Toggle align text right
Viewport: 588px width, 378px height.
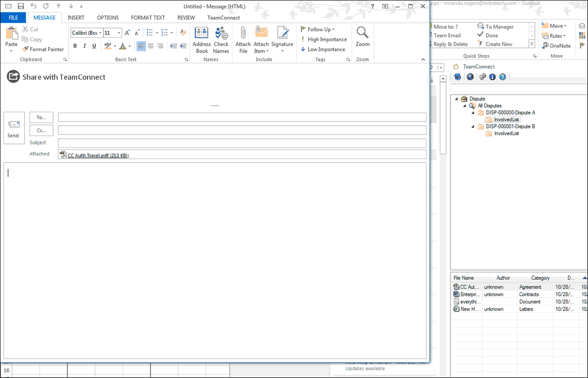(x=160, y=46)
